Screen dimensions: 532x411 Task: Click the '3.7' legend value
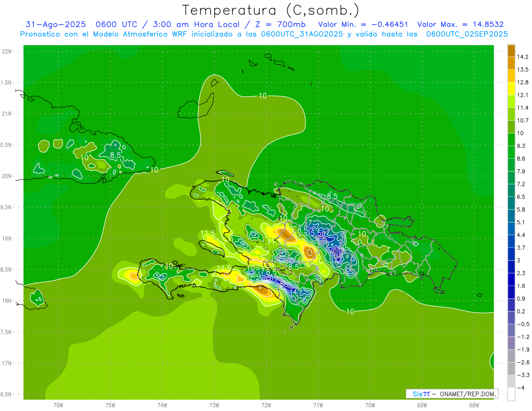[521, 248]
